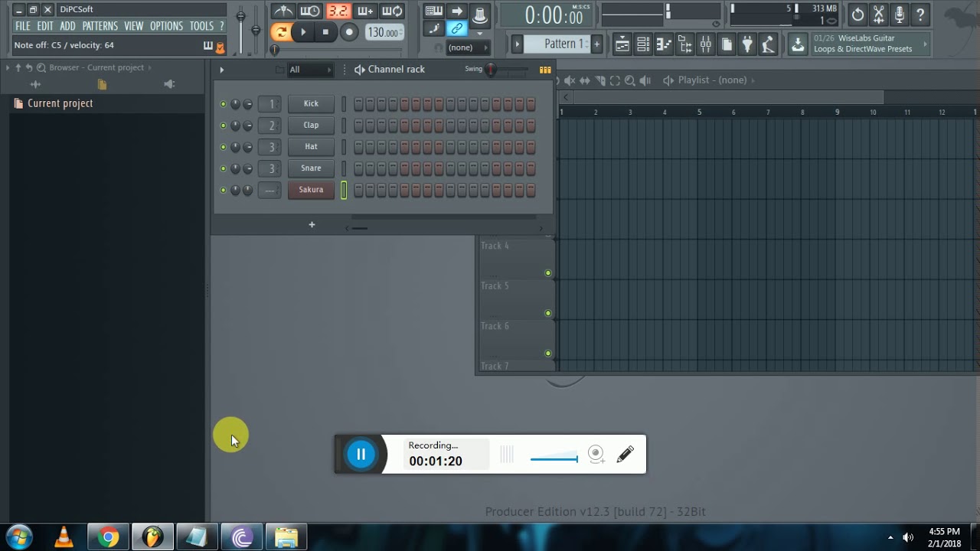This screenshot has height=551, width=980.
Task: Expand the Channel rack options arrow
Action: (222, 70)
